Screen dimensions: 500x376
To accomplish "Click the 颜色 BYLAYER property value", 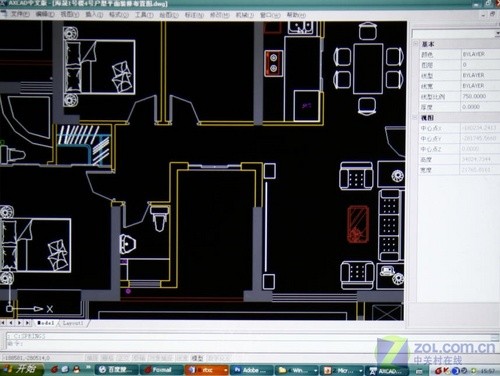I will (x=480, y=54).
